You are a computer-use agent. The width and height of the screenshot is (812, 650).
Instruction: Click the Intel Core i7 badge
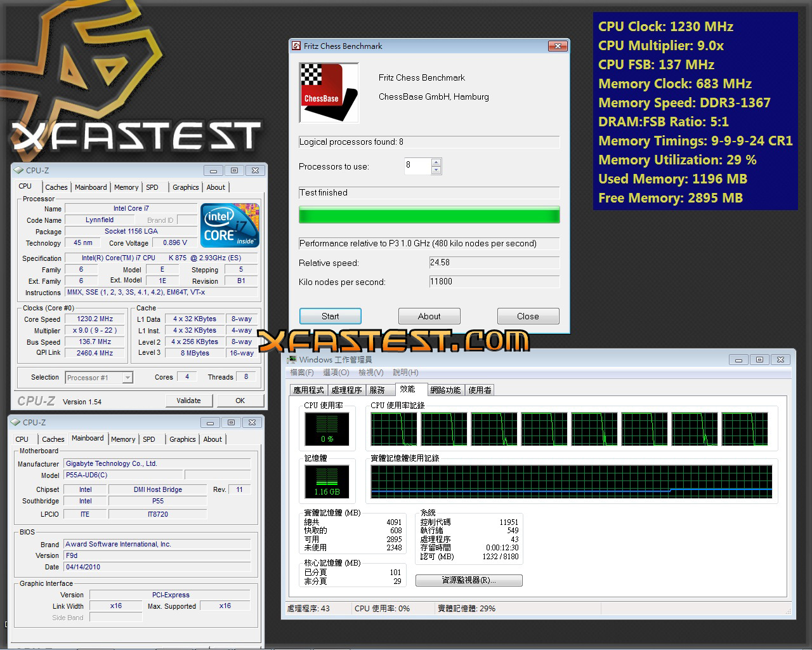click(230, 225)
